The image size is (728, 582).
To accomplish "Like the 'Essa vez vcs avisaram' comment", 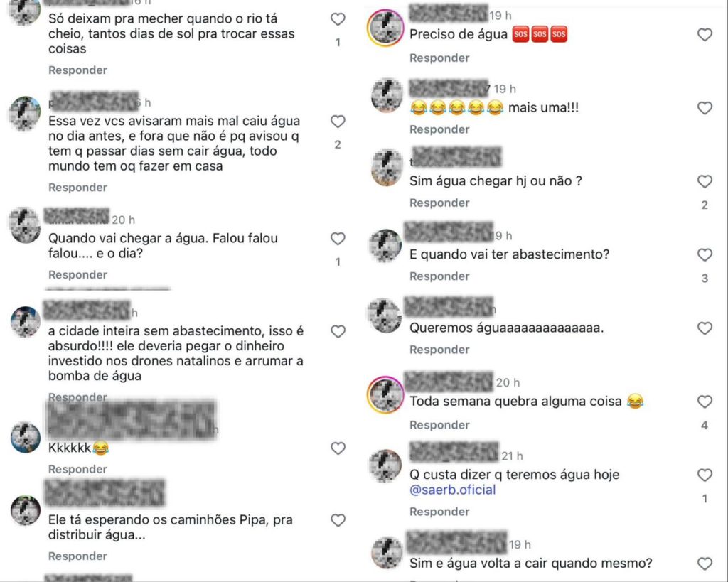I will point(338,122).
